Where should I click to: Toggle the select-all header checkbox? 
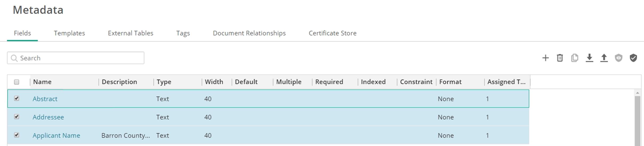pyautogui.click(x=17, y=82)
